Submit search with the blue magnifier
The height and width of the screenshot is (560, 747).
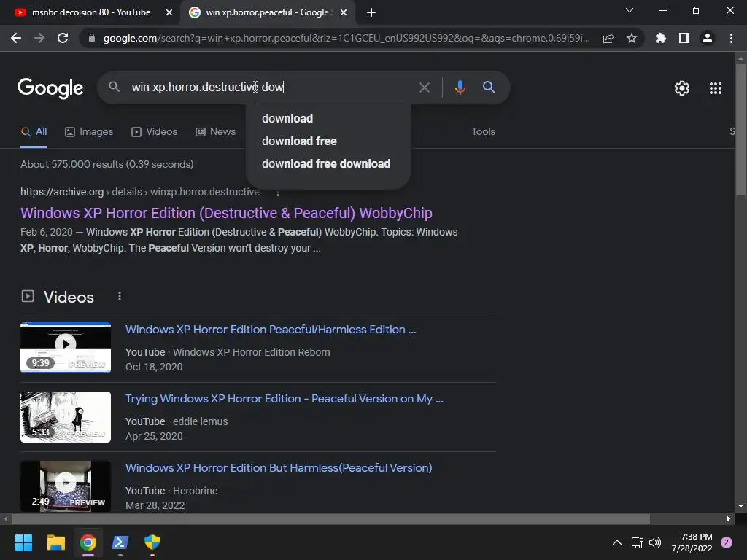(x=489, y=87)
